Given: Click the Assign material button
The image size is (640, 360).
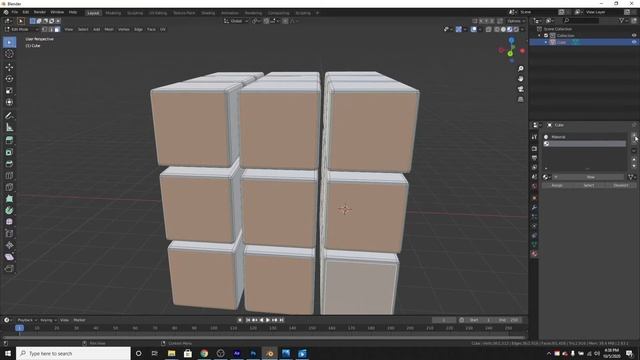Looking at the screenshot, I should 557,185.
